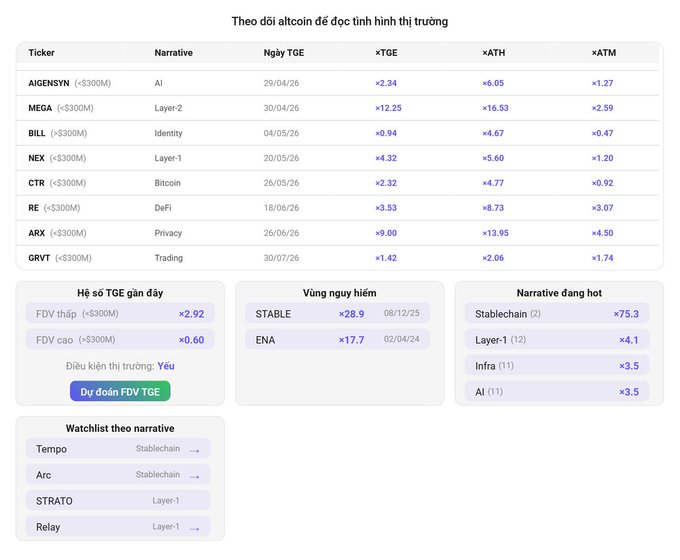This screenshot has width=680, height=560.
Task: Sort by the ×TGE column header
Action: 386,52
